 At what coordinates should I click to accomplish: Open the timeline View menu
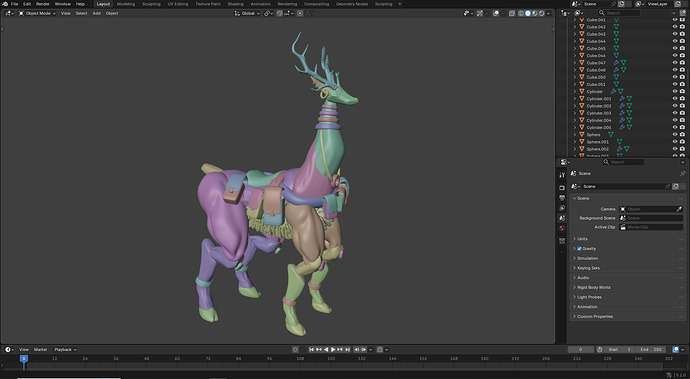point(24,350)
